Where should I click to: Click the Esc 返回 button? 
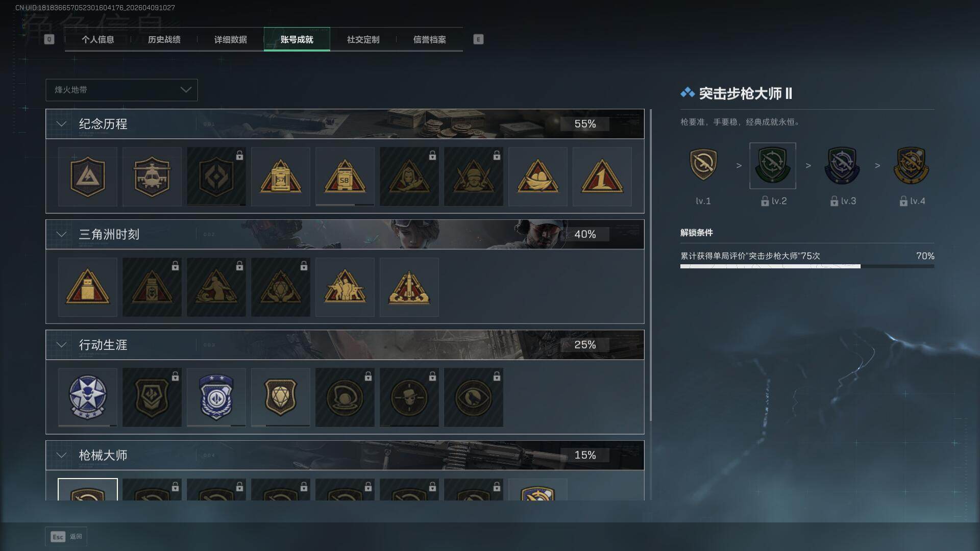66,537
